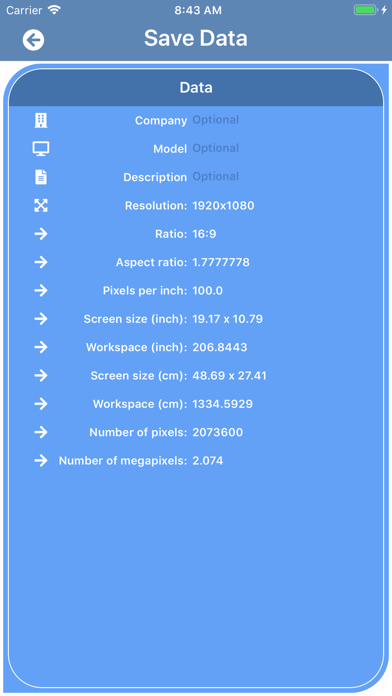
Task: Select the 19.17 x 10.79 value
Action: pyautogui.click(x=227, y=319)
